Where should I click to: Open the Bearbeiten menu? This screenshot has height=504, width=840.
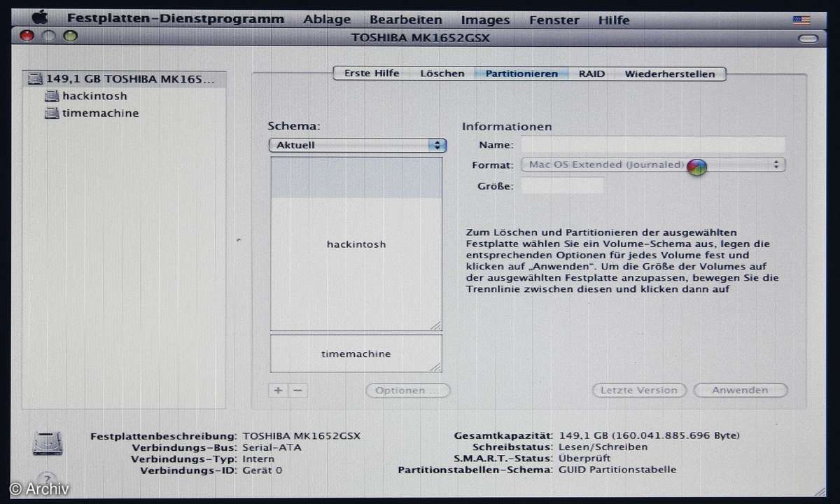click(406, 20)
